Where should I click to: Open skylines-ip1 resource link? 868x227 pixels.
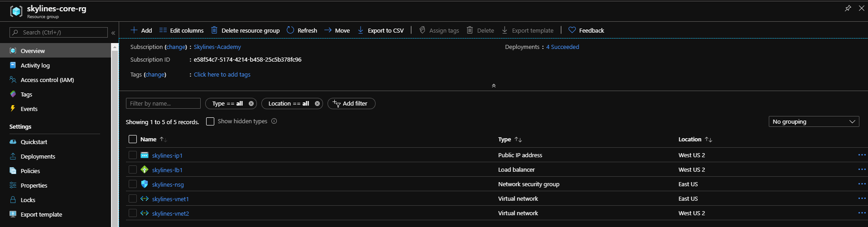coord(167,155)
